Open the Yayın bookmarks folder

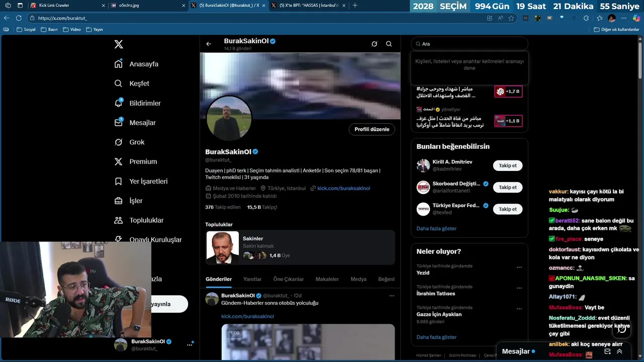tap(95, 30)
